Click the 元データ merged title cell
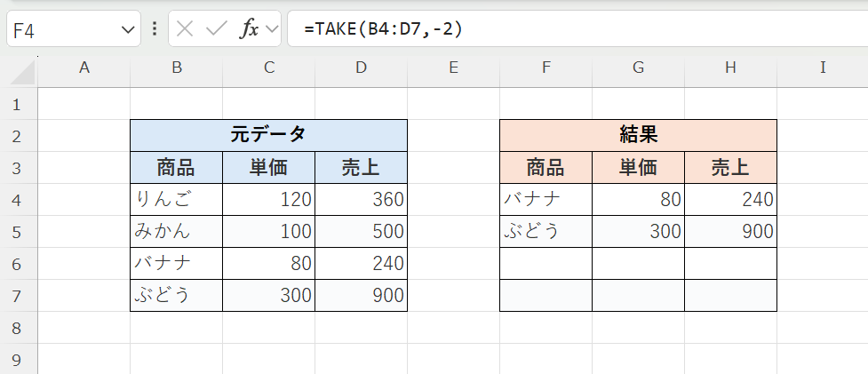 point(268,135)
